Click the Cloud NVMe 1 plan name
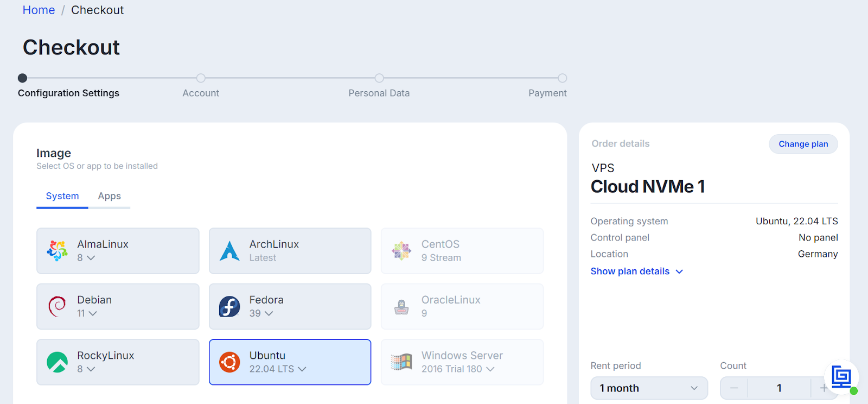The image size is (868, 404). pos(648,187)
